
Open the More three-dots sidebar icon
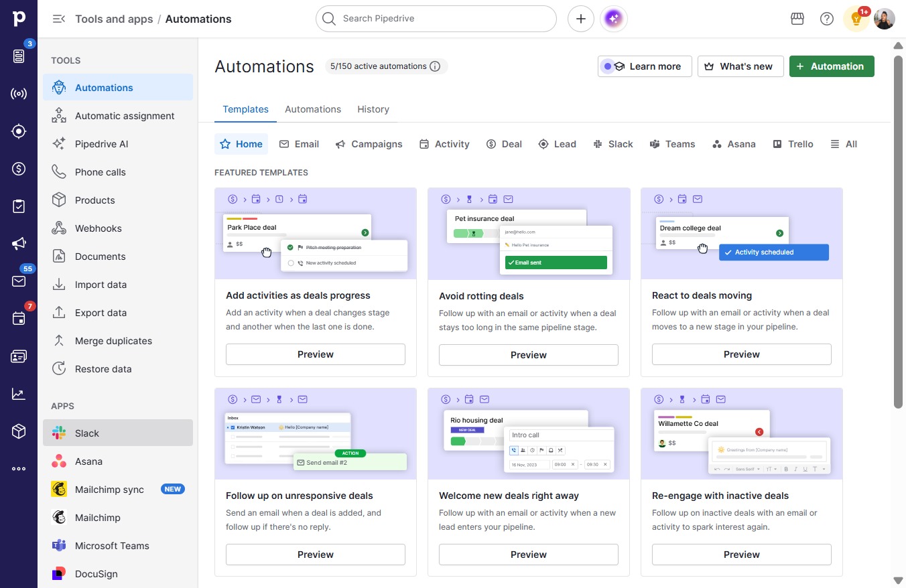(19, 469)
